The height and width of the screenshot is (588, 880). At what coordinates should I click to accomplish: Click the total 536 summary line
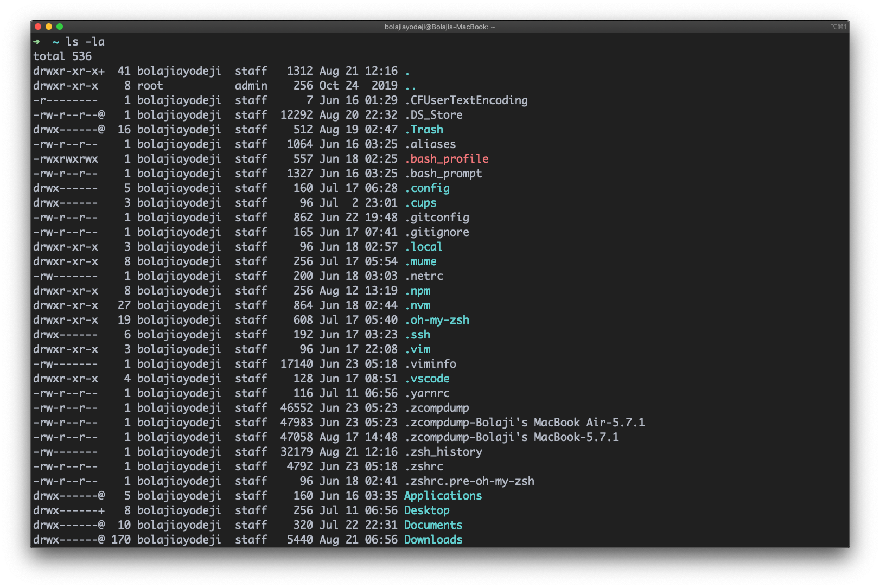tap(62, 56)
